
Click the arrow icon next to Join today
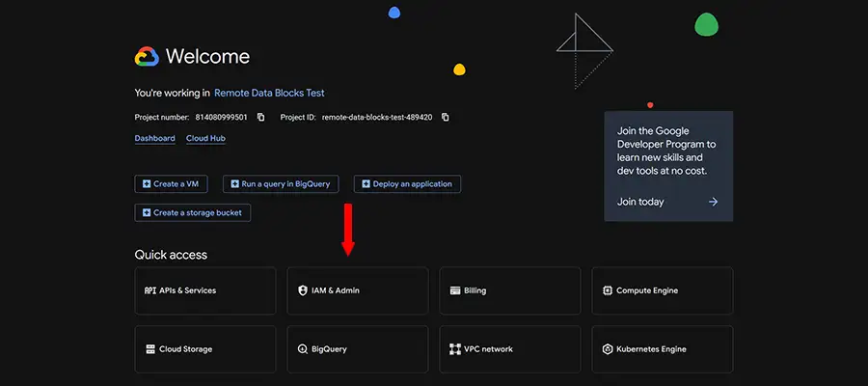click(x=713, y=202)
